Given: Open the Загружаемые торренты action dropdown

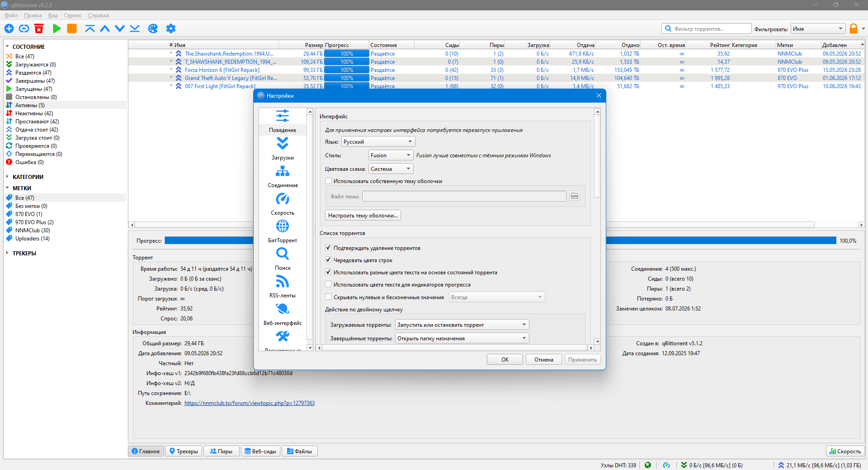Looking at the screenshot, I should click(x=462, y=325).
